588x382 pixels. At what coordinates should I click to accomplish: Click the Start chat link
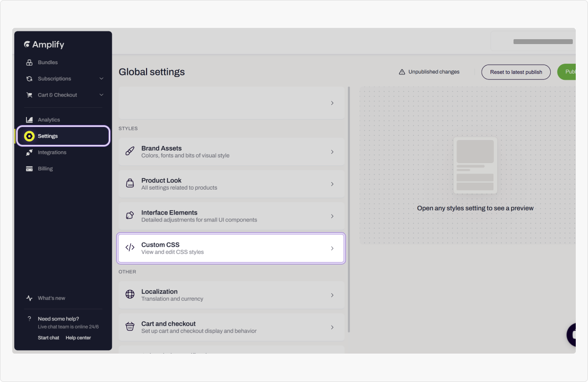49,338
